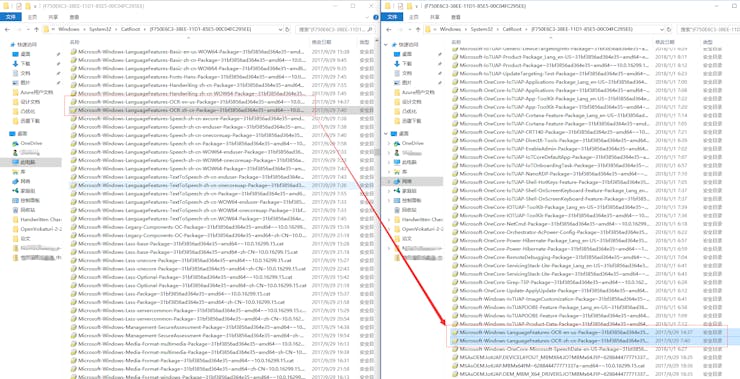This screenshot has width=740, height=379.
Task: Go up one folder level in left window
Action: click(35, 29)
